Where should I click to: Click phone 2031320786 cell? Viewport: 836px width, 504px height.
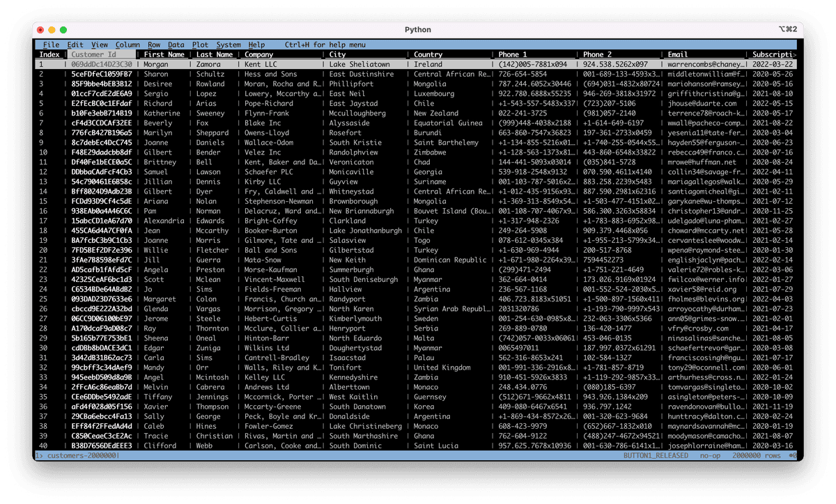[x=520, y=309]
